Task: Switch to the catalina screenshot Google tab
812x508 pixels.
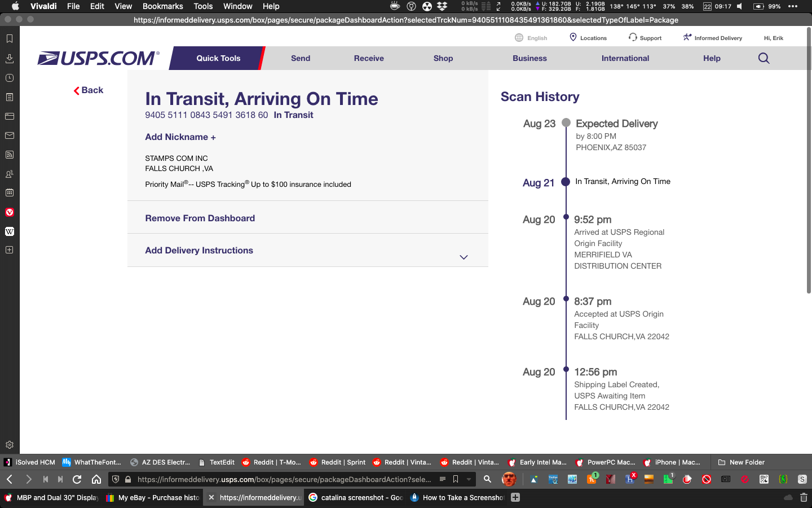Action: click(355, 497)
